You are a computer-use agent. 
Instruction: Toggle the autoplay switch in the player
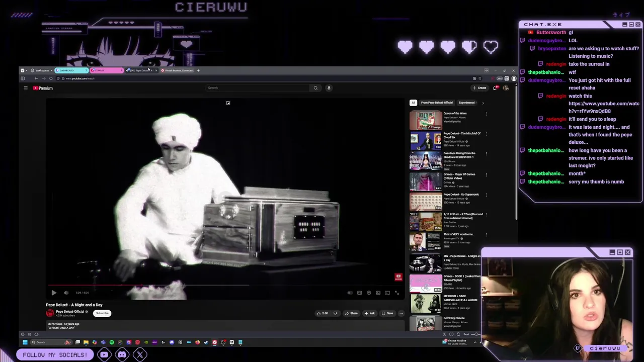pyautogui.click(x=350, y=293)
